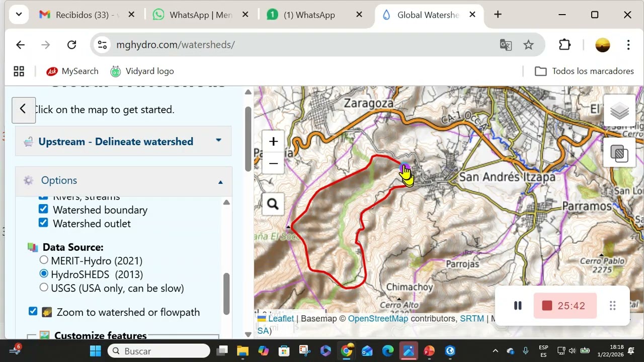
Task: Select MERIT-Hydro (2021) data source
Action: 44,260
